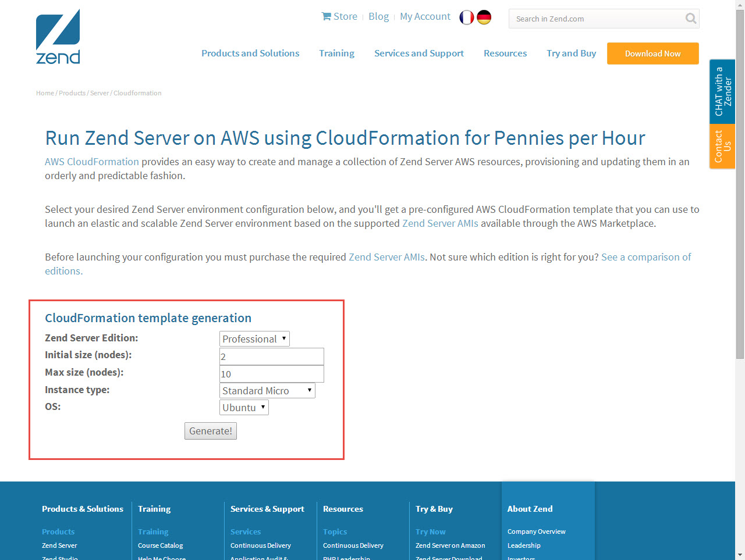Open the Products and Solutions menu
The image size is (745, 560).
[x=250, y=53]
